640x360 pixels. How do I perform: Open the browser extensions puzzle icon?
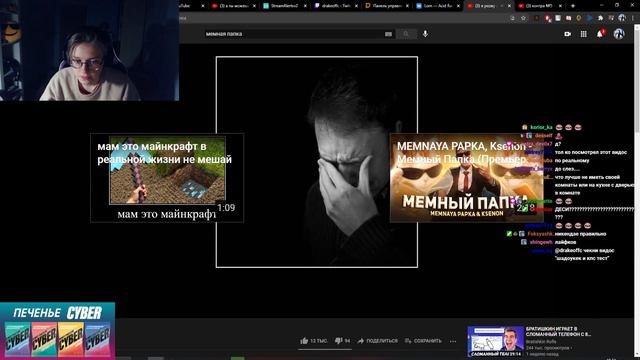tap(600, 18)
